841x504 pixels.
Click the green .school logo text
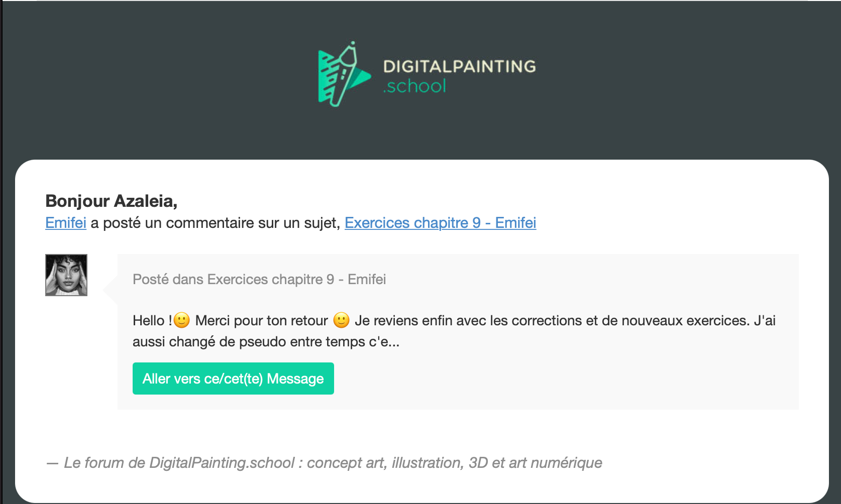pyautogui.click(x=415, y=86)
